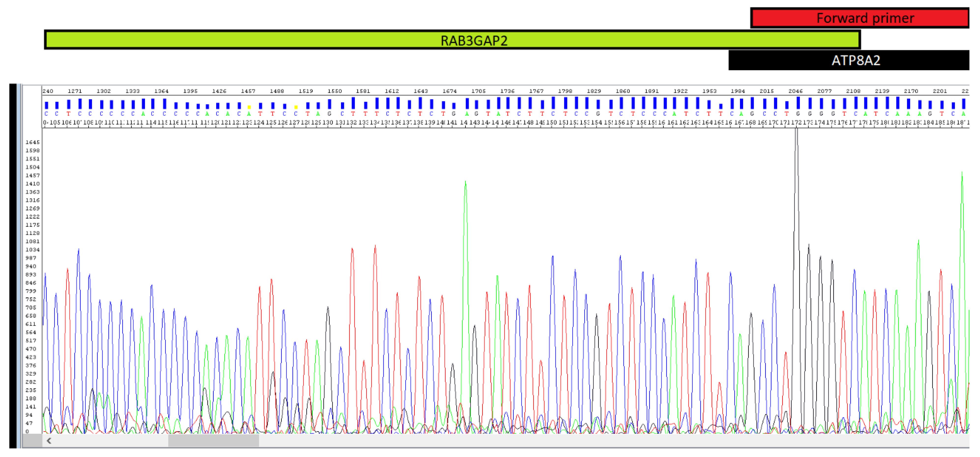Click the scroll-left arrow of the horizontal scrollbar
Image resolution: width=980 pixels, height=457 pixels.
point(49,441)
